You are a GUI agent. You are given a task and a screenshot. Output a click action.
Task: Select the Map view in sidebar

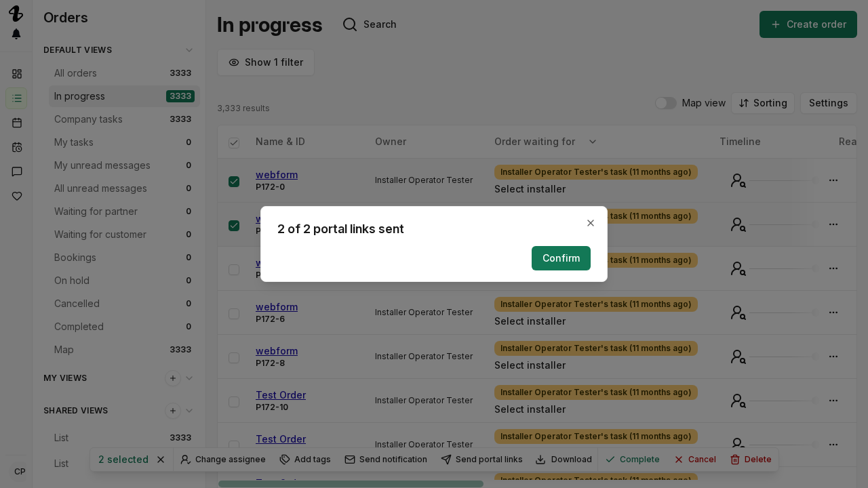pos(124,350)
